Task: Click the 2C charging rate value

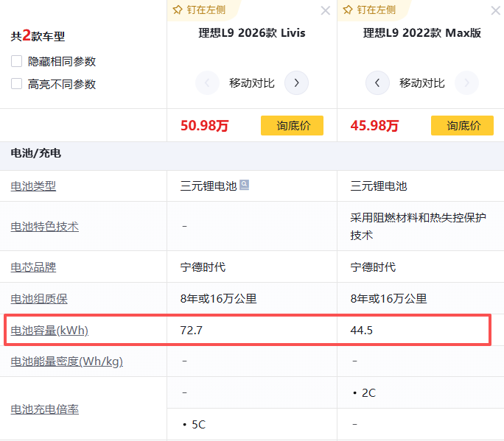Action: point(368,393)
